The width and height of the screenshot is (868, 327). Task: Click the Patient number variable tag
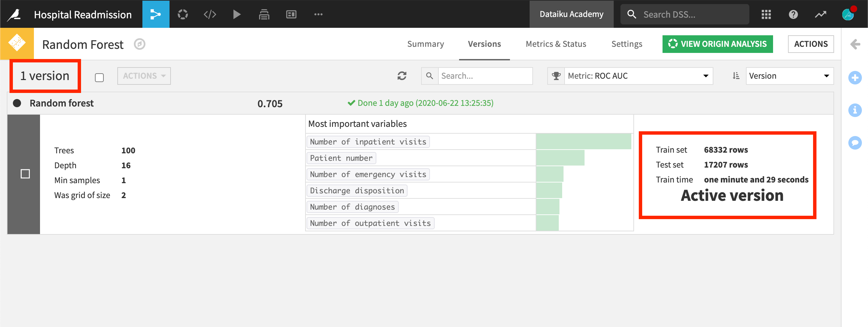coord(341,158)
